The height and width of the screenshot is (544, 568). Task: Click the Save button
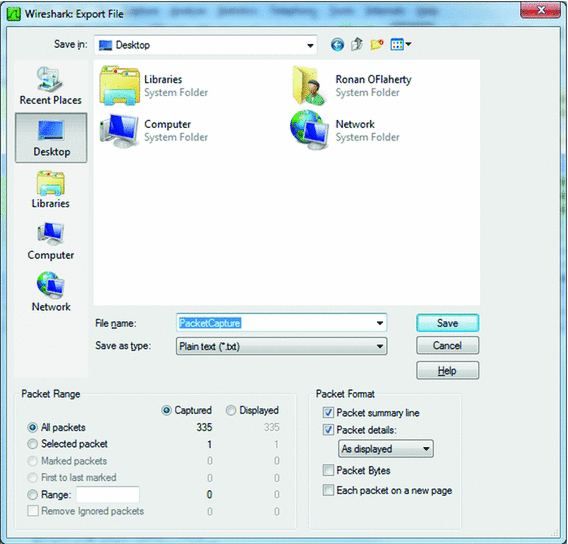[x=447, y=323]
